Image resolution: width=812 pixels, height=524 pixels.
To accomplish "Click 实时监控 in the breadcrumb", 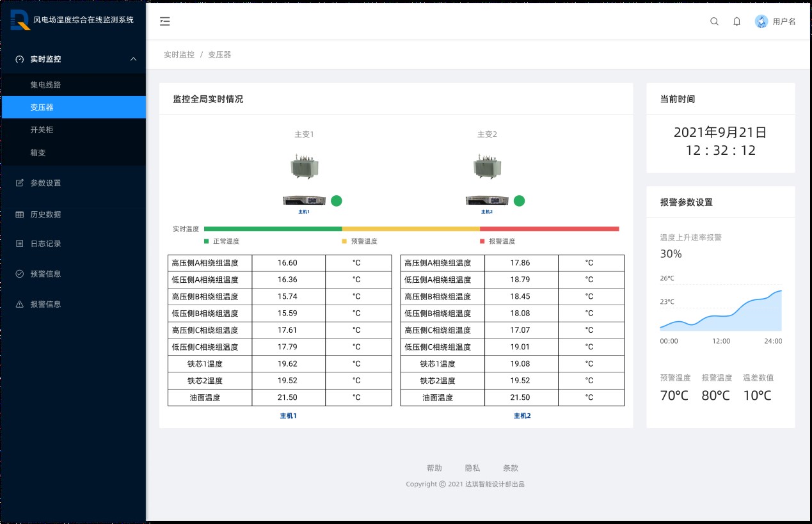I will (179, 55).
